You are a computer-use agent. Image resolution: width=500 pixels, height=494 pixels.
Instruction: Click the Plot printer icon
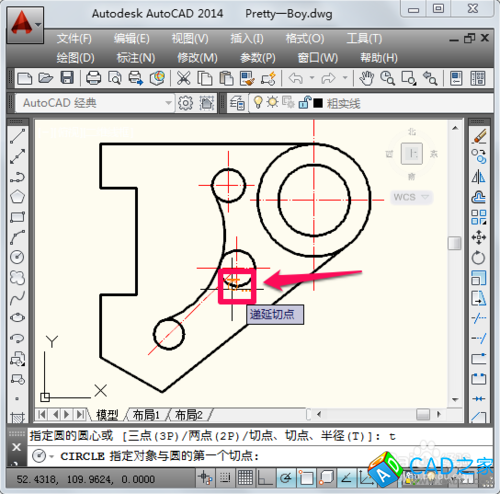tap(93, 79)
